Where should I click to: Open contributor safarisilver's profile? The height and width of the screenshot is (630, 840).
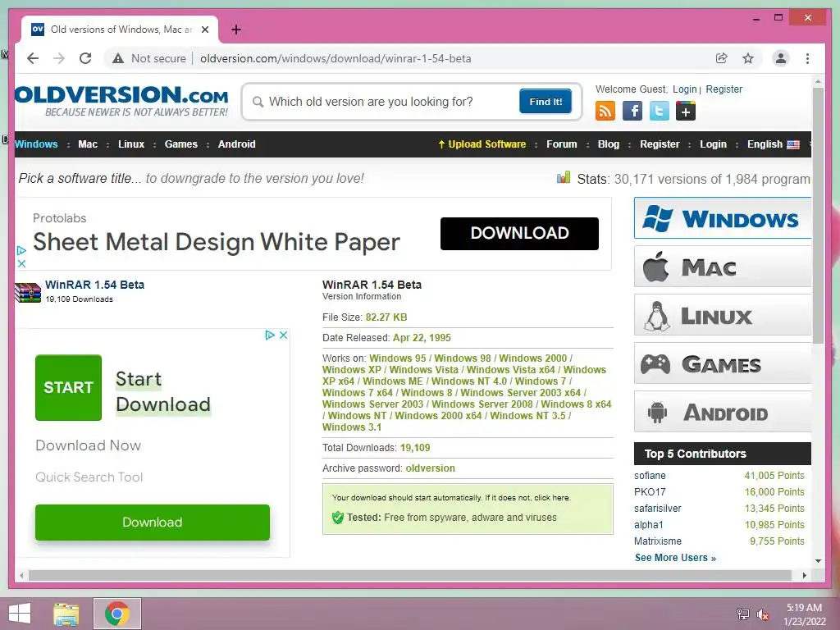[x=657, y=509]
